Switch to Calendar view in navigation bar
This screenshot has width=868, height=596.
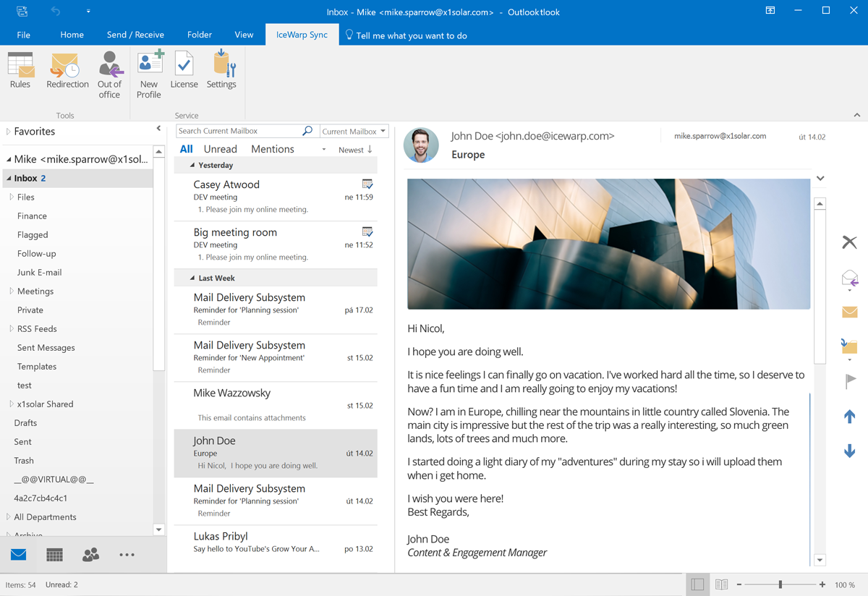click(x=54, y=555)
